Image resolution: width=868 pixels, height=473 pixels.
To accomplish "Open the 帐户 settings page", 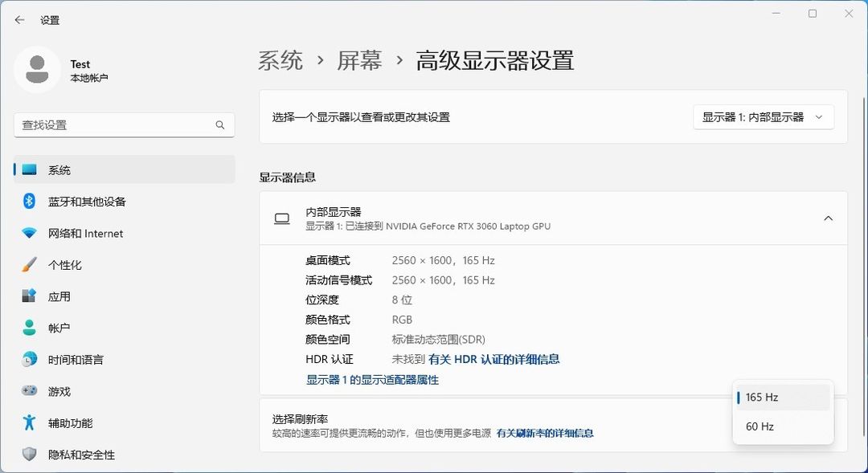I will [x=125, y=328].
